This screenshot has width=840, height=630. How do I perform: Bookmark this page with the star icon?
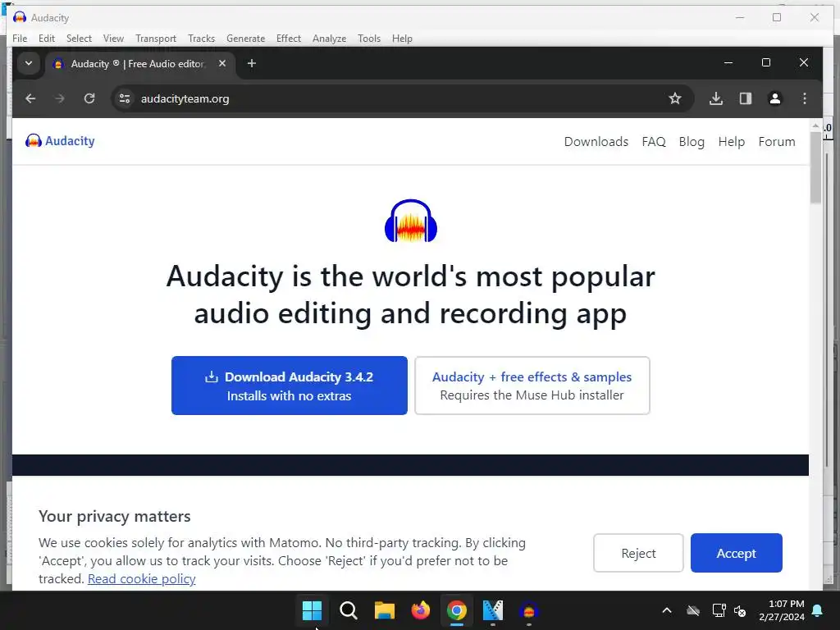point(675,98)
